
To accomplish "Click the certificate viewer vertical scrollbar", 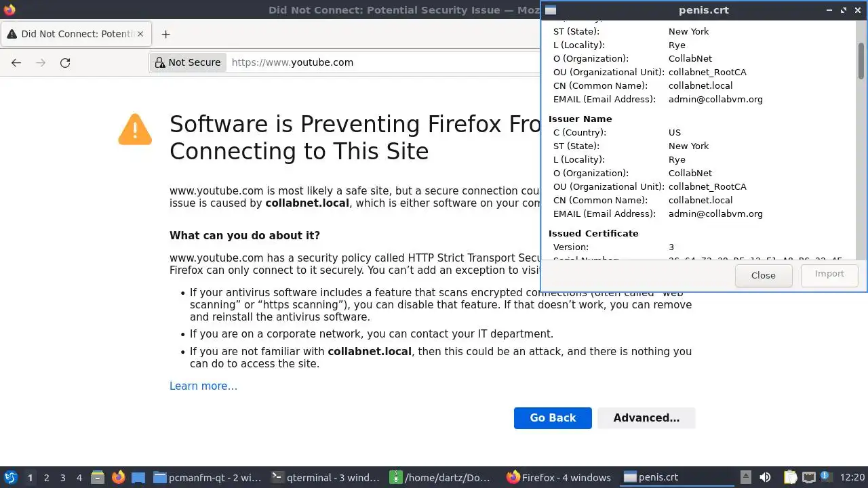I will (861, 61).
